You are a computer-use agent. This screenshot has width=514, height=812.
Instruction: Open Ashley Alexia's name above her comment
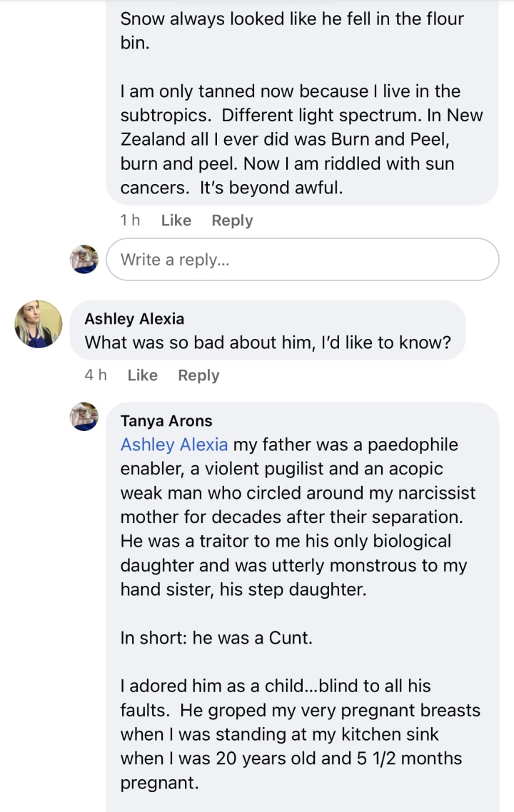[x=134, y=319]
